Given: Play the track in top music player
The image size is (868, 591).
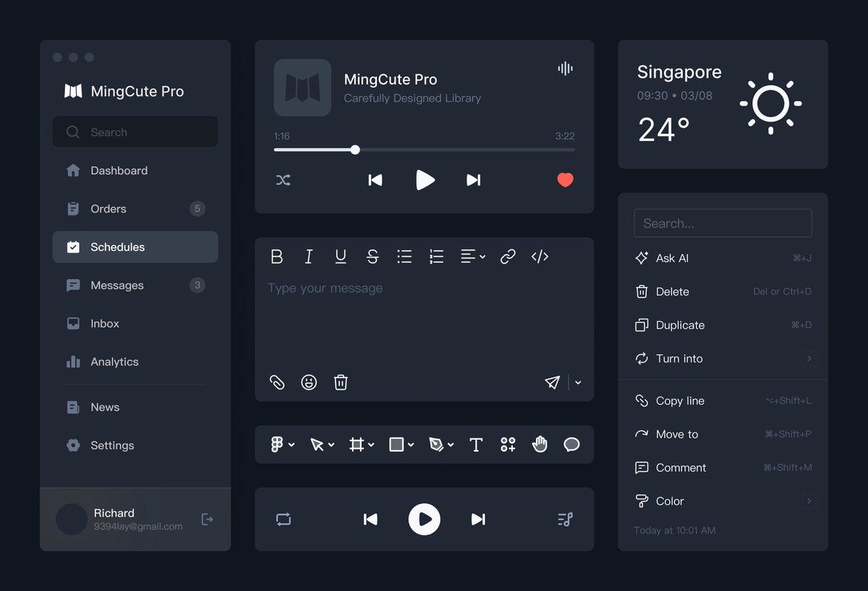Looking at the screenshot, I should pyautogui.click(x=425, y=180).
